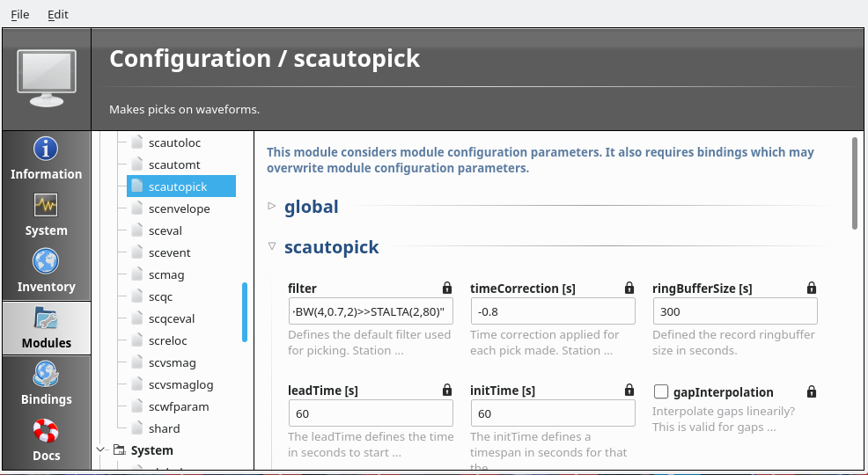Open the Bindings panel icon
The width and height of the screenshot is (868, 475).
click(46, 376)
